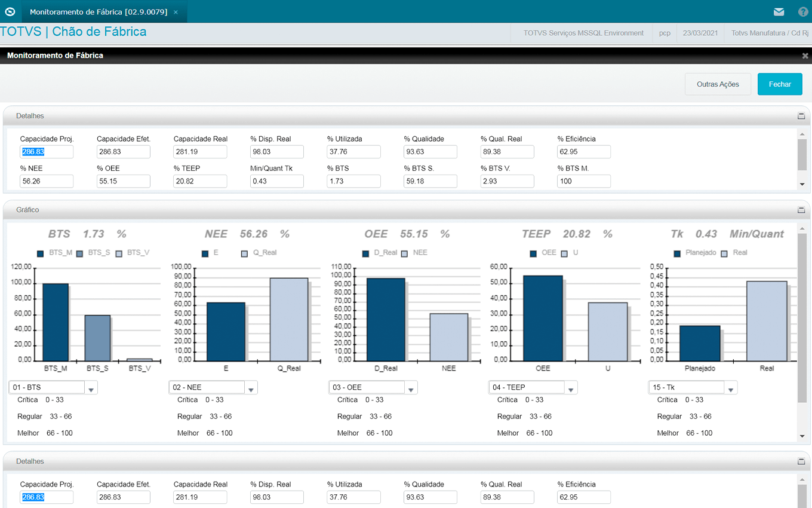Click the Q_Real legend color swatch

[244, 253]
